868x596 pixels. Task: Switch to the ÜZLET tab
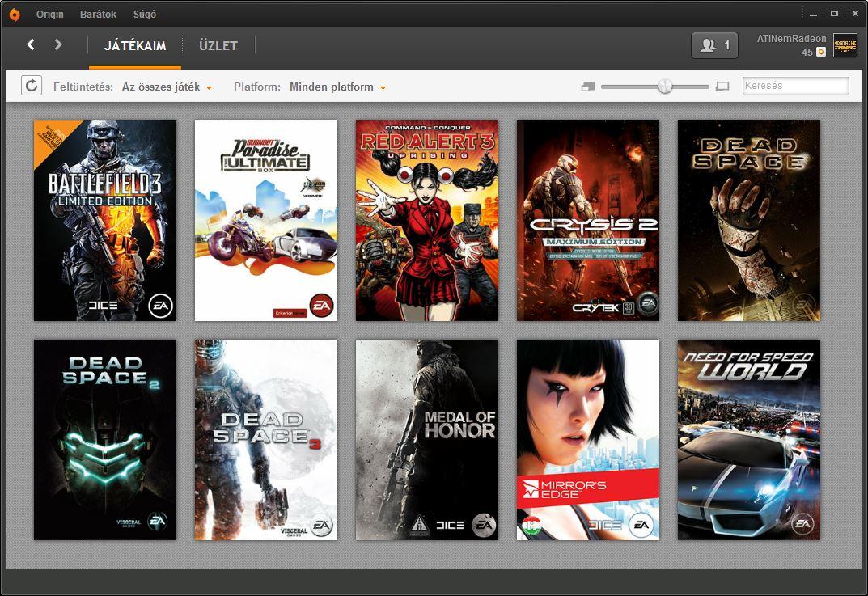[218, 46]
